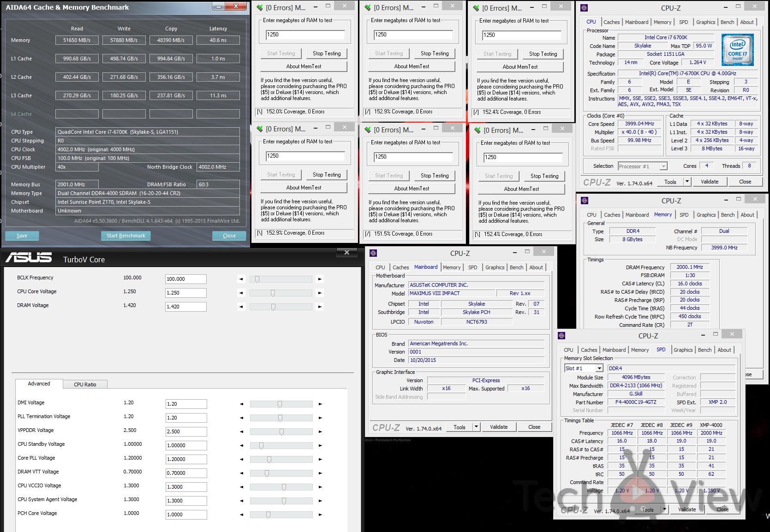Select Advanced tab in TurboV Core
This screenshot has height=532, width=770.
point(39,384)
